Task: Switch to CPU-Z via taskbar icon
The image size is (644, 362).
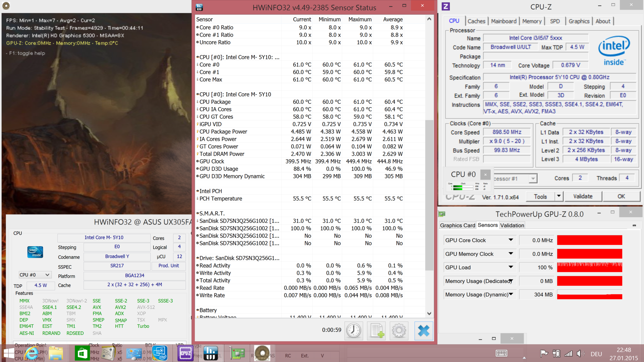Action: coord(185,353)
